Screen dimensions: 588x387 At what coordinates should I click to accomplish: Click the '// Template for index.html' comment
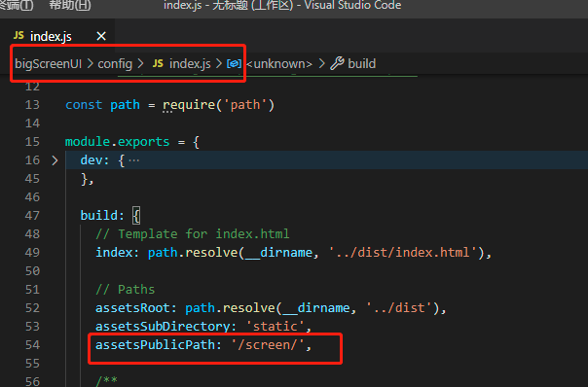pyautogui.click(x=193, y=233)
